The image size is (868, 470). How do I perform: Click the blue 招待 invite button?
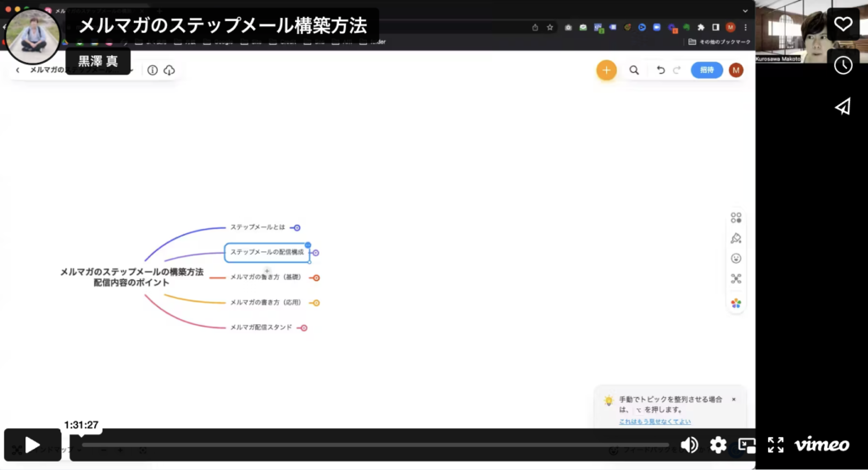pos(707,70)
